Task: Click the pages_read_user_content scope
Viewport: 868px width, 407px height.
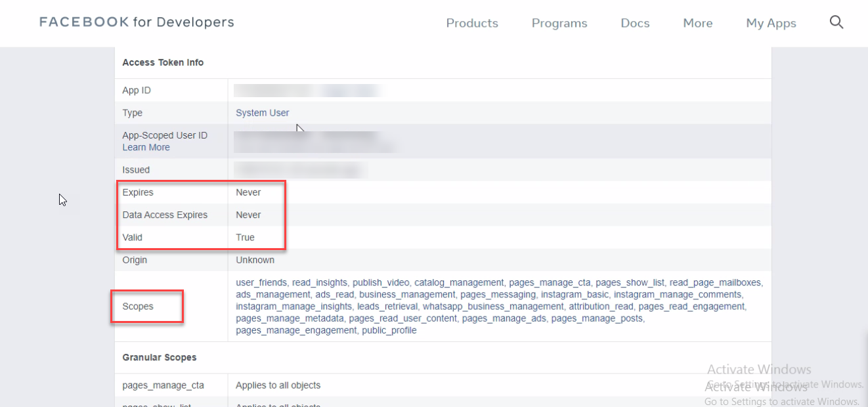Action: (402, 318)
